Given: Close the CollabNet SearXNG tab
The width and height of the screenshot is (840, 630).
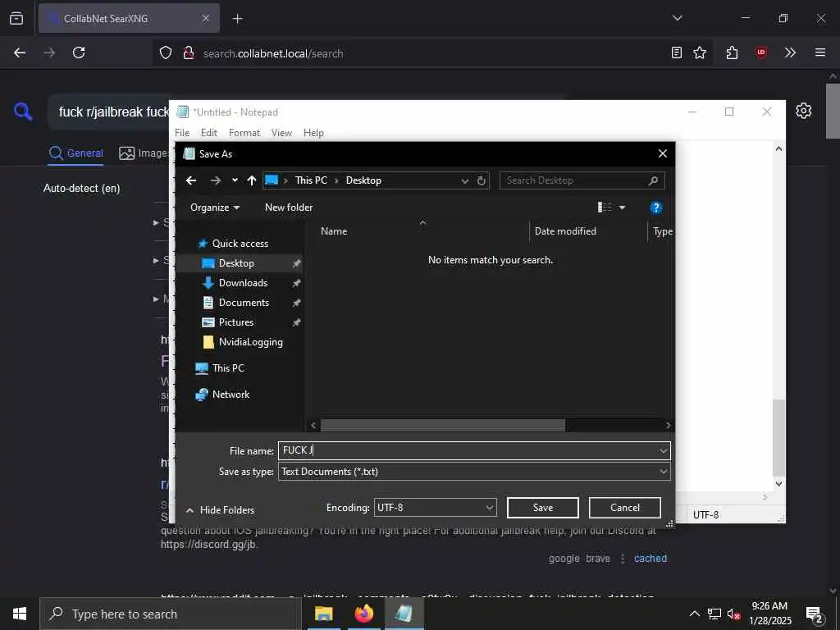Looking at the screenshot, I should [x=206, y=18].
